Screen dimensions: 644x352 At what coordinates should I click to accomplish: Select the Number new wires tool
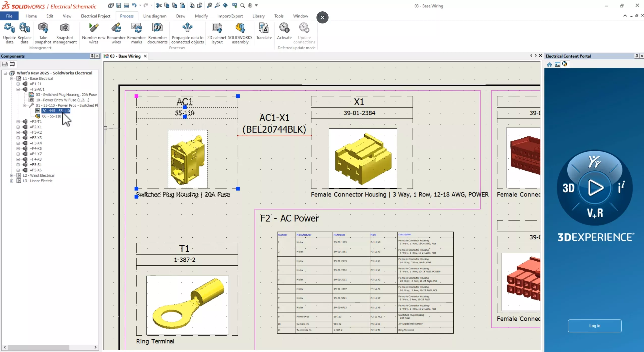point(94,33)
